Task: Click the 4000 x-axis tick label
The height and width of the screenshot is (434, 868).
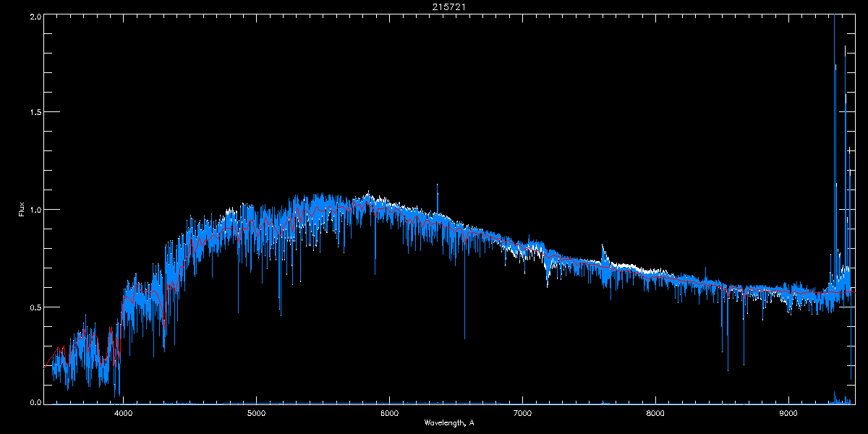Action: click(x=123, y=414)
